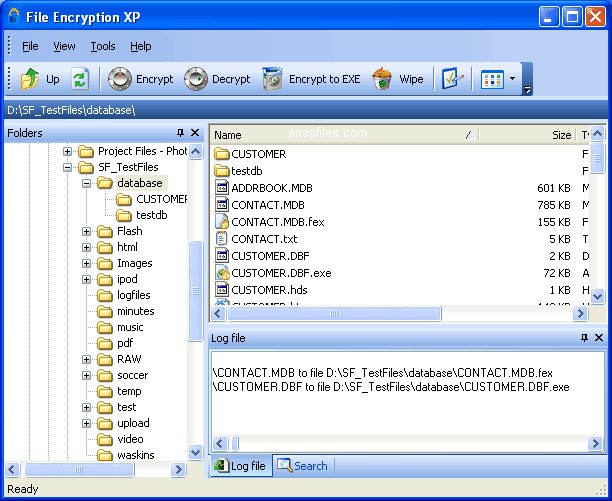The image size is (612, 501).
Task: Switch to the Log file tab
Action: pos(240,466)
